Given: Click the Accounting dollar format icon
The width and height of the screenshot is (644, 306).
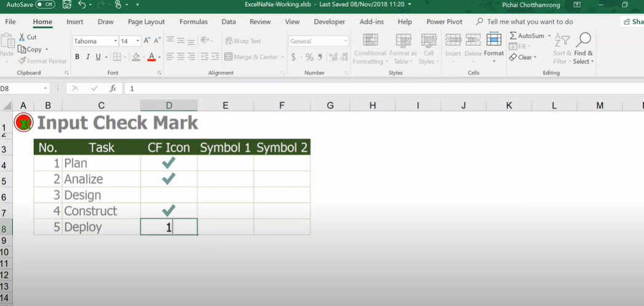Looking at the screenshot, I should (293, 57).
